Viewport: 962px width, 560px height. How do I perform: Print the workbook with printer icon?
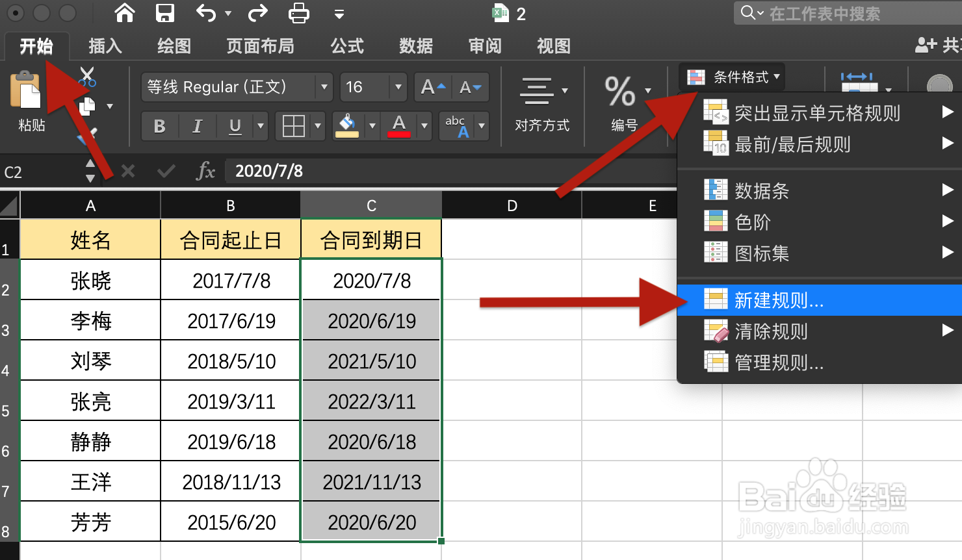point(298,13)
